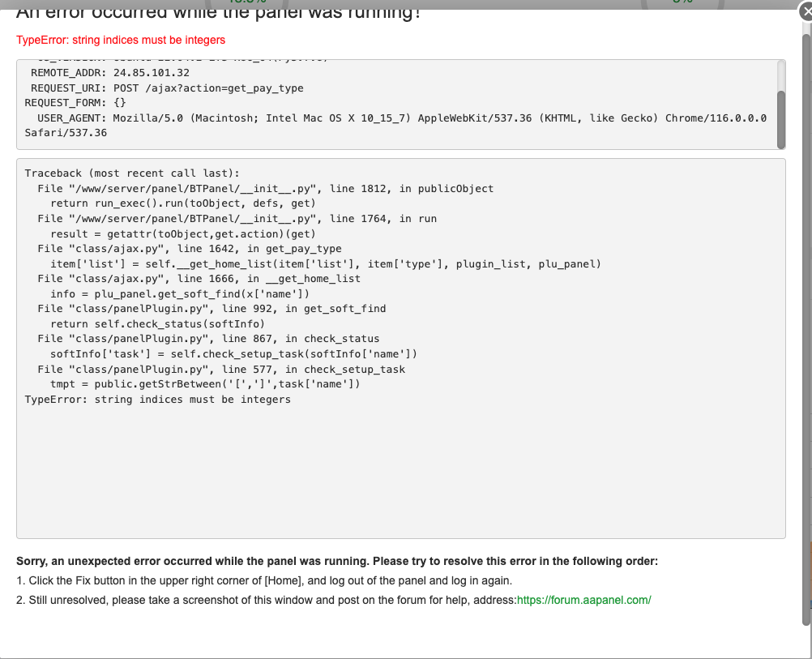Click the REMOTE_ADDR 24.85.101.32 line
Screen dimensions: 812x659
point(109,72)
